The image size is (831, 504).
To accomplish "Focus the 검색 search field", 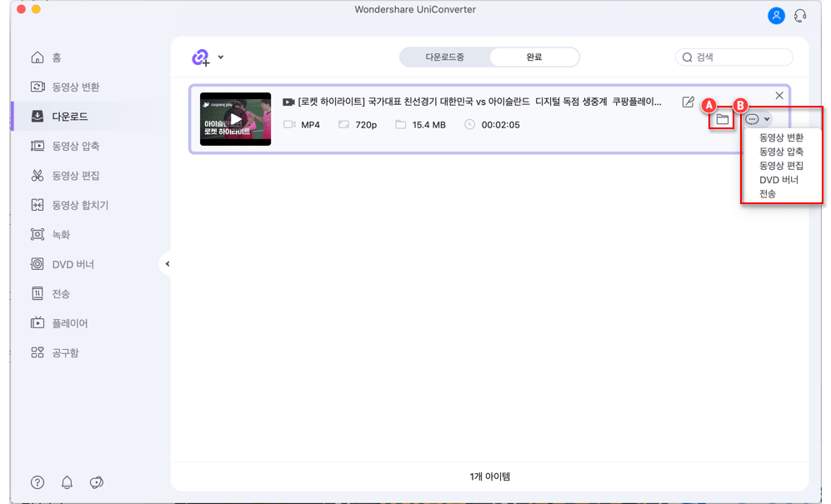I will point(734,57).
